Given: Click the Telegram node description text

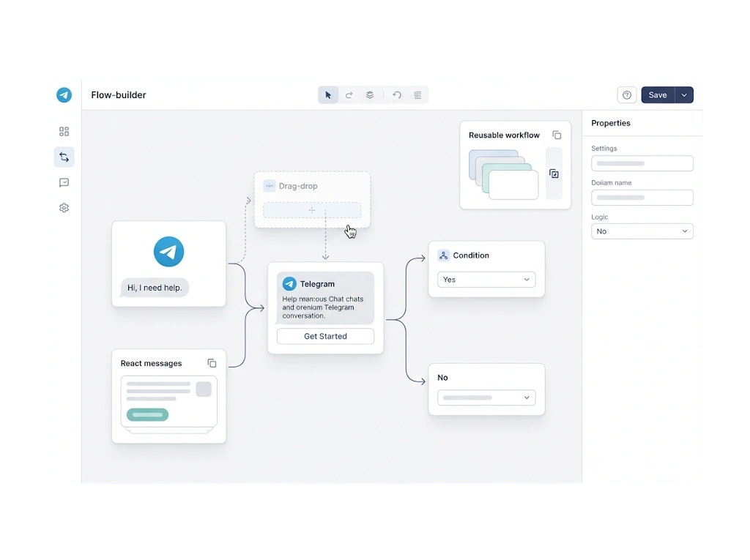Looking at the screenshot, I should pos(323,307).
